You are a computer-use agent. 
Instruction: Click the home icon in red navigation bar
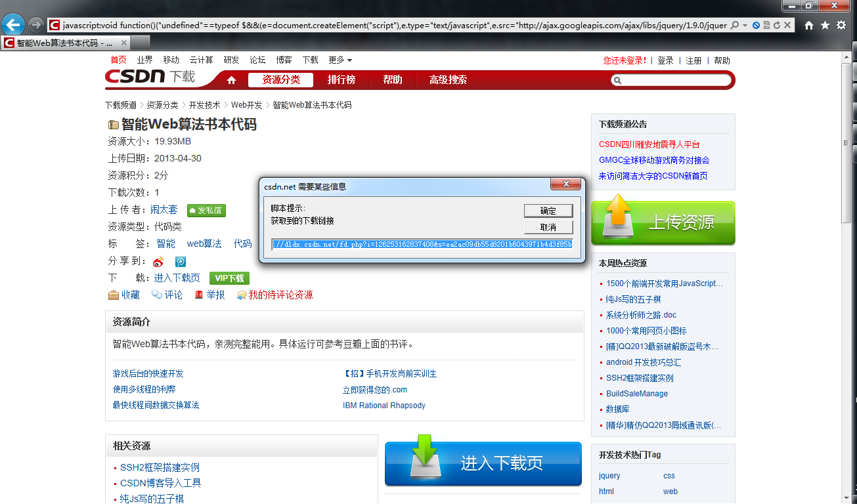231,80
